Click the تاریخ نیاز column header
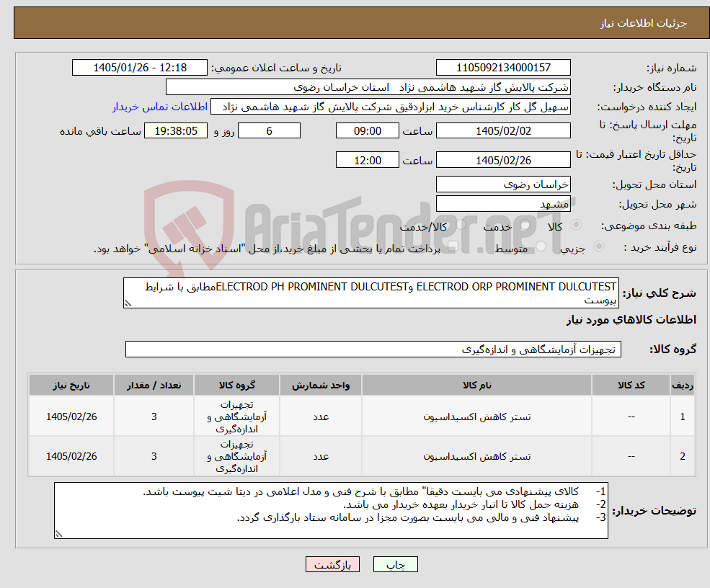 (x=71, y=386)
